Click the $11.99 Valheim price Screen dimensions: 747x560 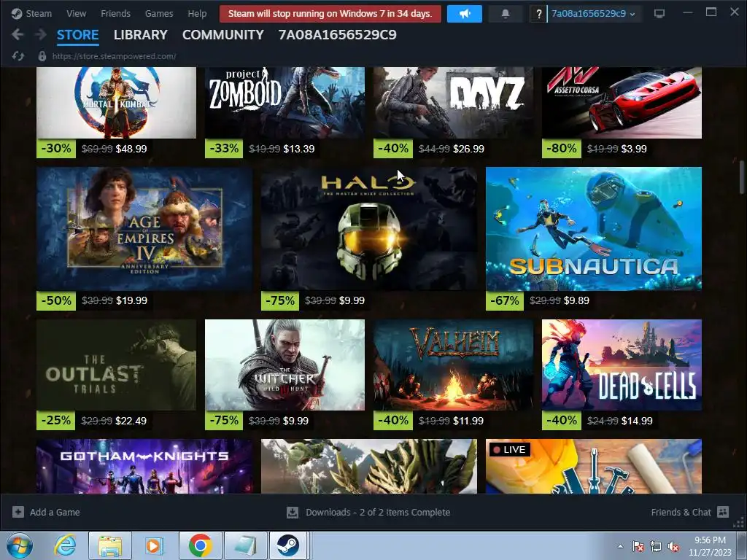pyautogui.click(x=468, y=421)
